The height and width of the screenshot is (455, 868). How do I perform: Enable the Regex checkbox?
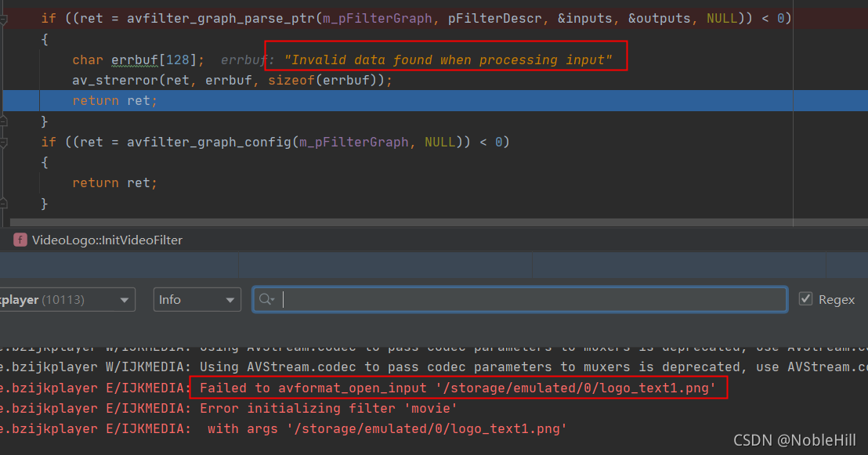click(806, 298)
